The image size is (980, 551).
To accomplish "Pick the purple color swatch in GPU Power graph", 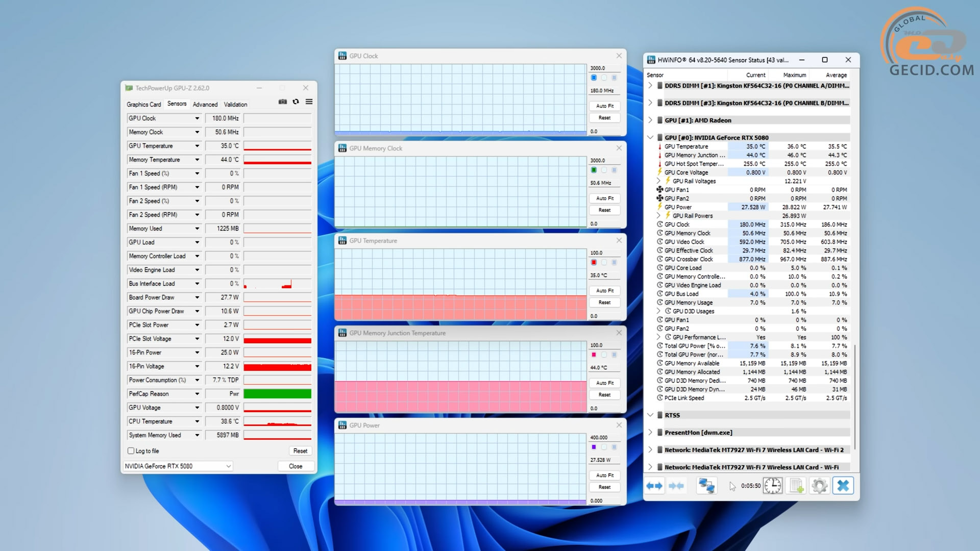I will 594,447.
